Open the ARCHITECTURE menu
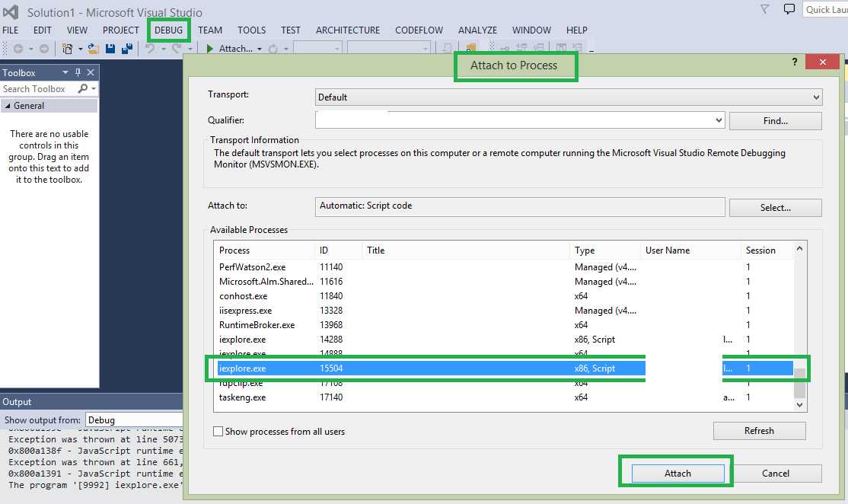 point(348,30)
